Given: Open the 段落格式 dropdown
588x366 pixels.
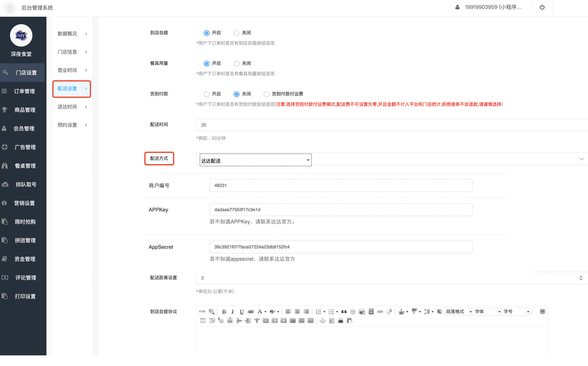Looking at the screenshot, I should pos(458,311).
